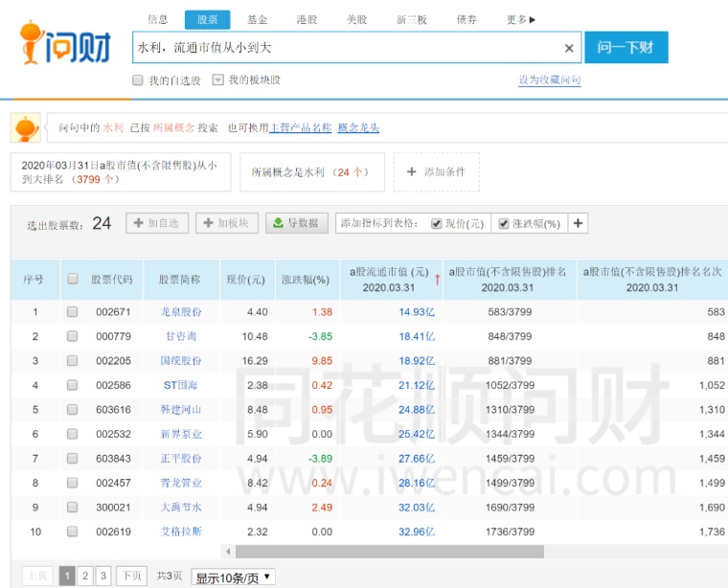Click the 加自选 button
Screen dimensions: 728x588
(157, 223)
